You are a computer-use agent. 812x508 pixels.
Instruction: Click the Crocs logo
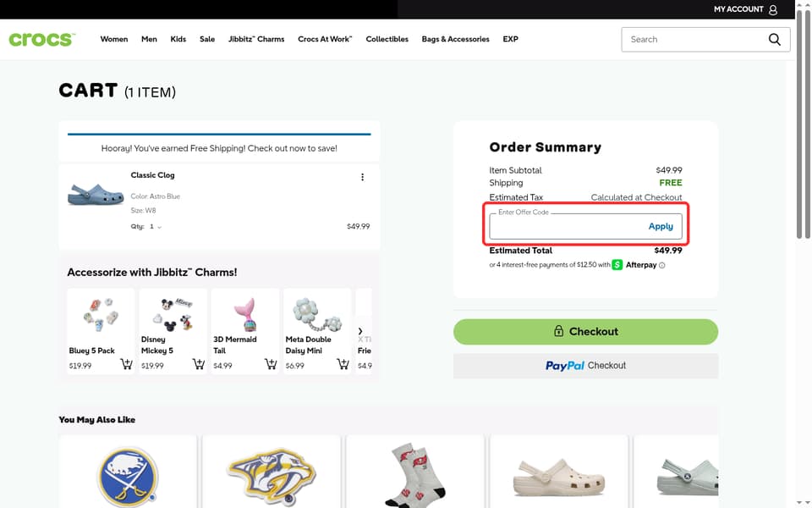coord(42,39)
